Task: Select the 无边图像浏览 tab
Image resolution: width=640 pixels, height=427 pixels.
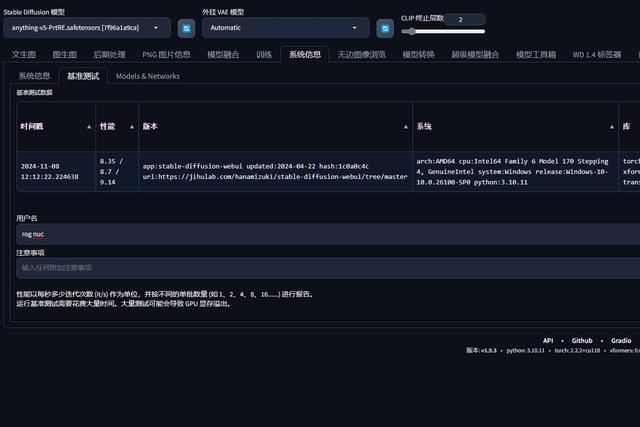Action: [x=361, y=55]
